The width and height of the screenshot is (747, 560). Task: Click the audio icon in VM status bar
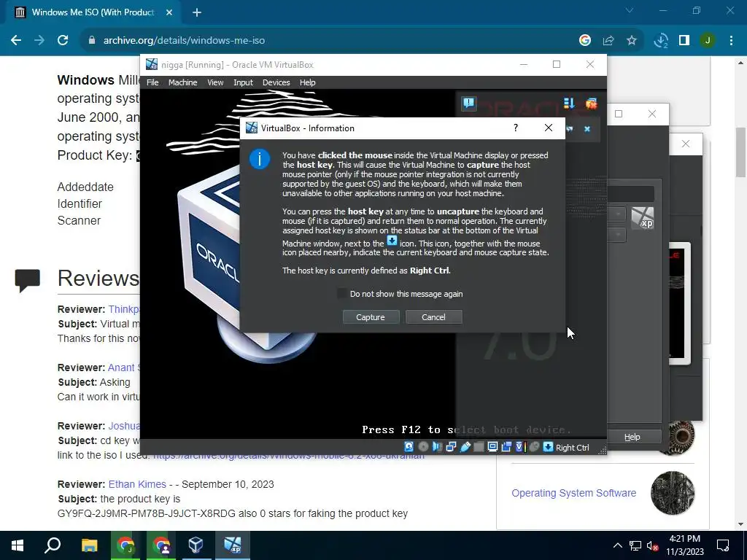click(437, 447)
